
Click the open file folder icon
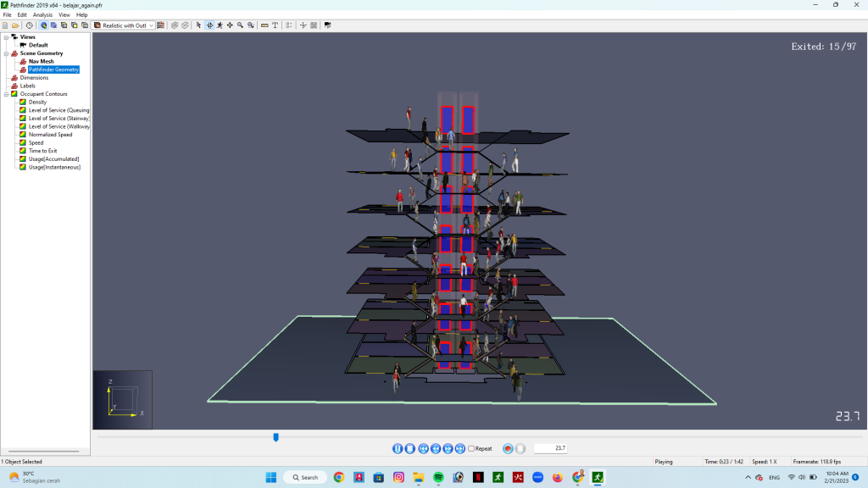tap(16, 25)
